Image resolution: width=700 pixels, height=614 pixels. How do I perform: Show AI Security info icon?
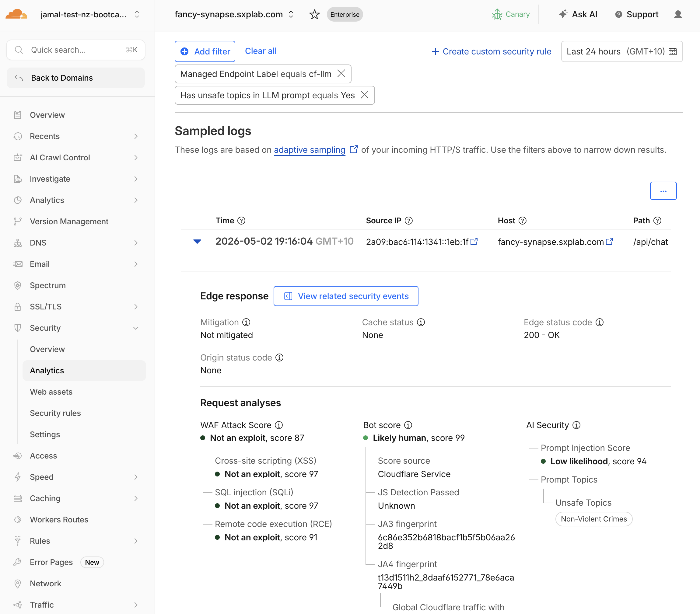click(x=576, y=425)
